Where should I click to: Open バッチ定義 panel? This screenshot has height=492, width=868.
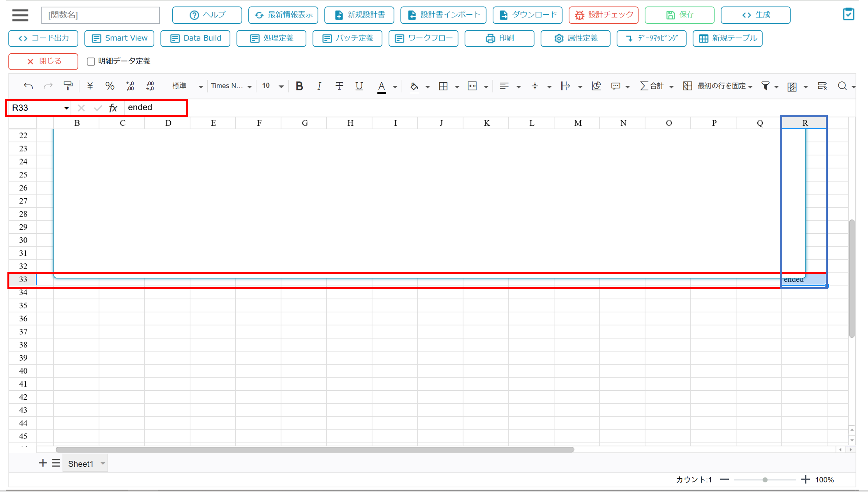[x=347, y=38]
